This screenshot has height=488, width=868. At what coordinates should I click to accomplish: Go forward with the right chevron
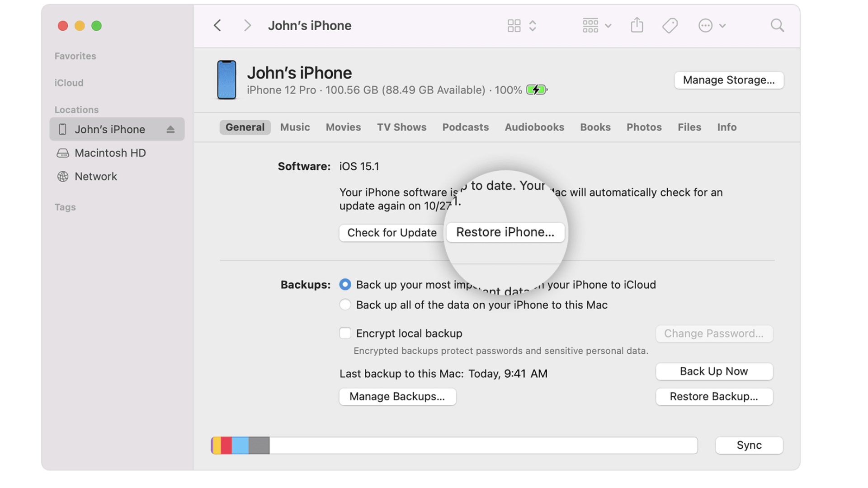coord(247,25)
